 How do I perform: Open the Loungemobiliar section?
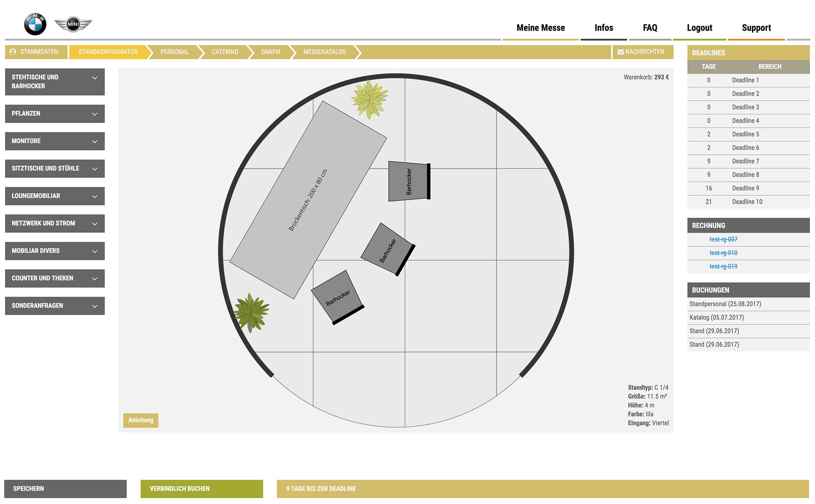tap(55, 196)
